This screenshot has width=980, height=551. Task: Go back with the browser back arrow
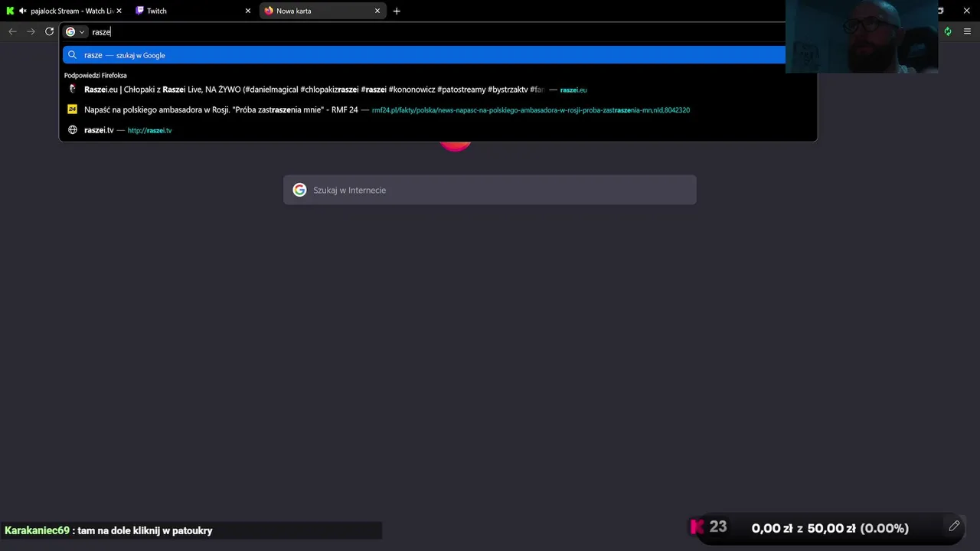[12, 31]
